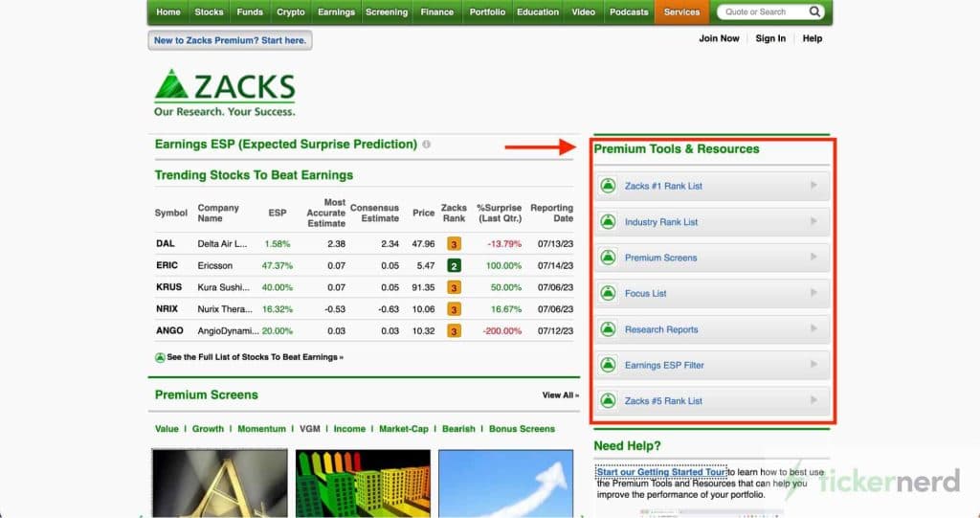Click Zacks Rank 3 badge for NRIX
This screenshot has width=980, height=518.
454,309
